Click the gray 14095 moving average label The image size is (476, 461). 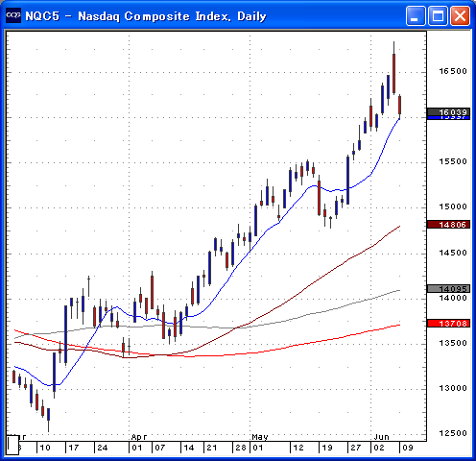pyautogui.click(x=449, y=289)
